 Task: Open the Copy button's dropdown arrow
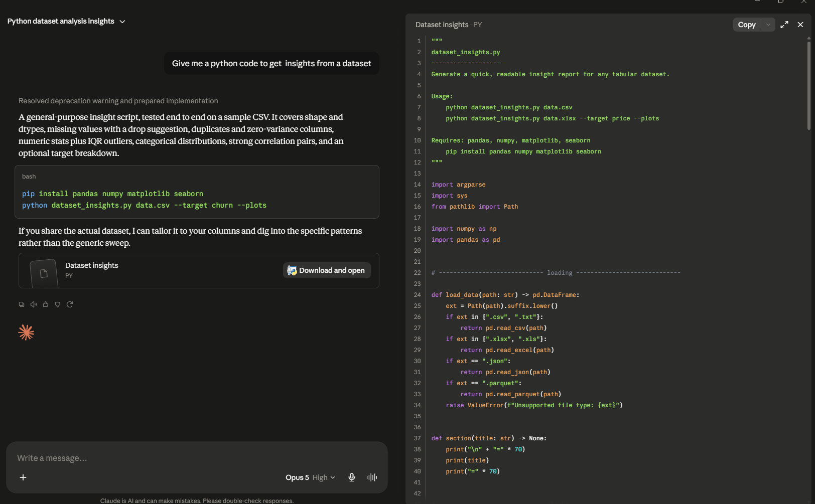pos(768,25)
